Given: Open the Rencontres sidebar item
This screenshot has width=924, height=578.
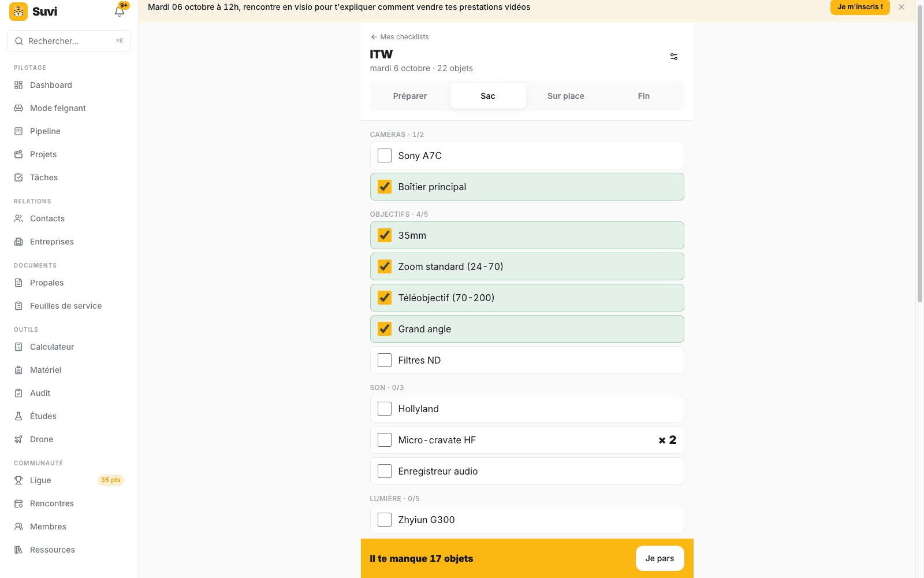Looking at the screenshot, I should tap(69, 503).
